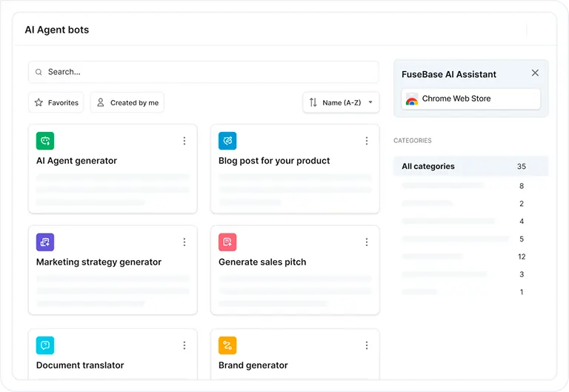Click the CATEGORIES section label
The width and height of the screenshot is (569, 392).
point(413,141)
